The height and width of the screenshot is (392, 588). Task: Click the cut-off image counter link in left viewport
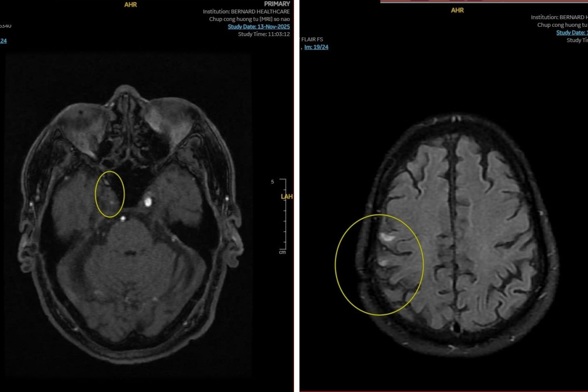click(x=3, y=41)
